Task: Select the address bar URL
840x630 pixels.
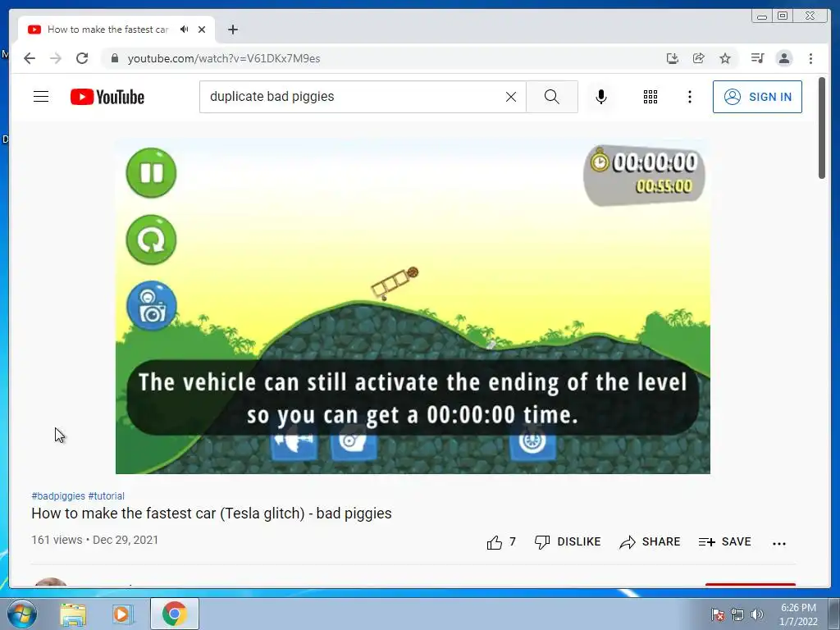Action: 224,58
